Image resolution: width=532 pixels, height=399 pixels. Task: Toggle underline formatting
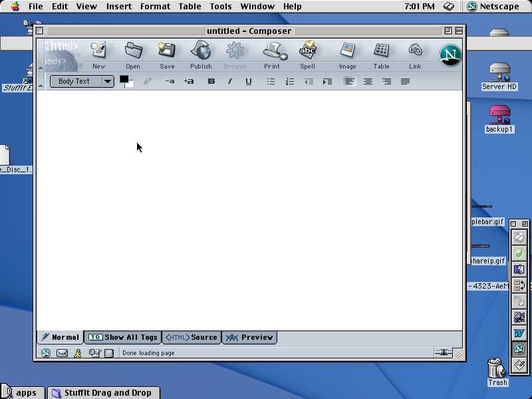tap(249, 82)
